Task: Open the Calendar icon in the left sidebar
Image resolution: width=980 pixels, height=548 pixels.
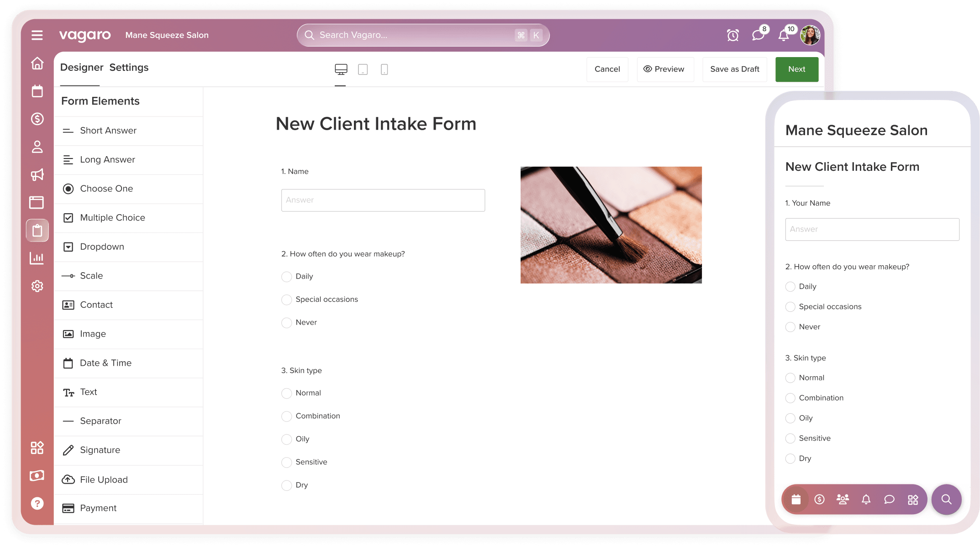Action: [x=37, y=91]
